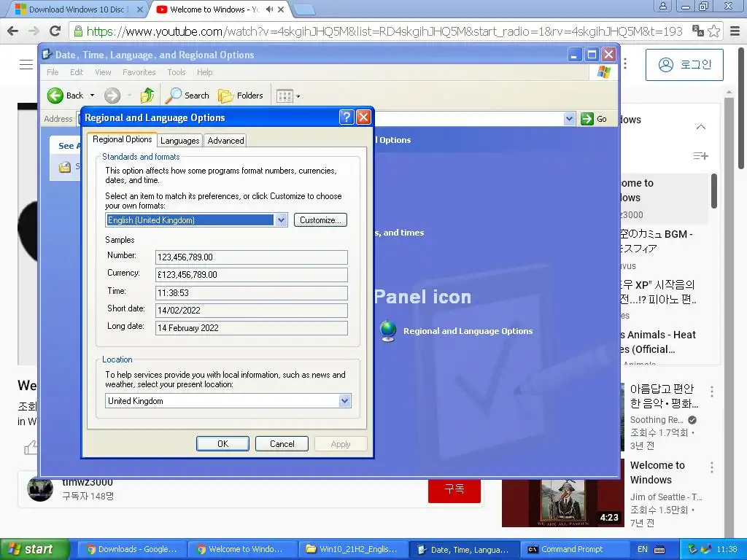Image resolution: width=747 pixels, height=560 pixels.
Task: Click the EN language indicator
Action: 642,549
